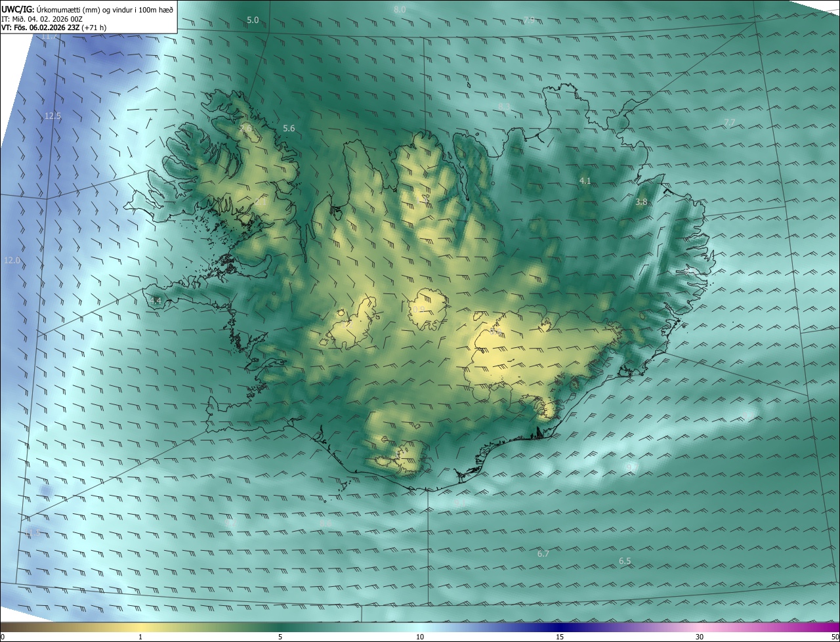Click the 5.6 value near the Westfjords

[289, 128]
